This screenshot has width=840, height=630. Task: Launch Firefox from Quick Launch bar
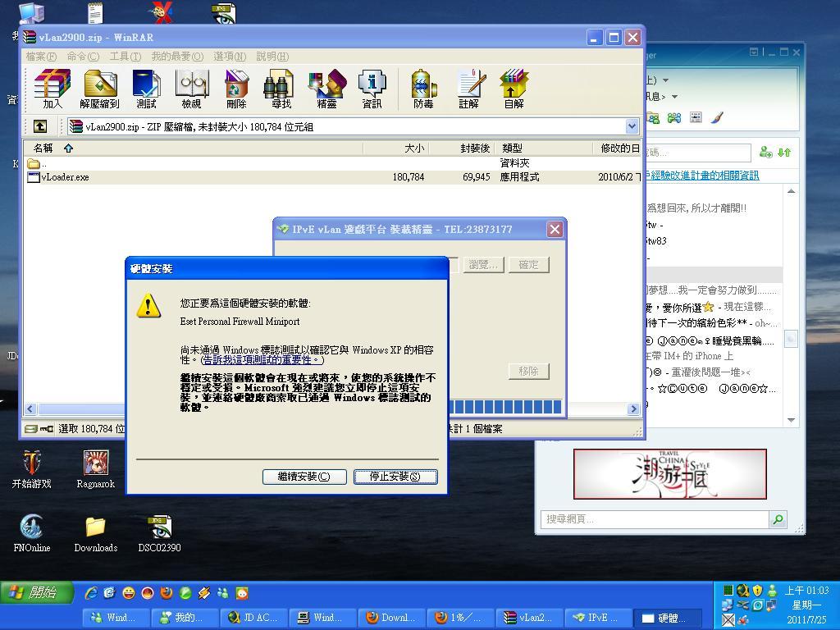pos(167,592)
